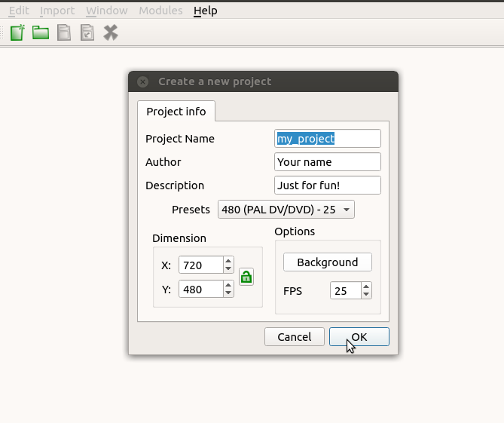Screen dimensions: 504x423
Task: Open the Window menu
Action: pyautogui.click(x=107, y=11)
